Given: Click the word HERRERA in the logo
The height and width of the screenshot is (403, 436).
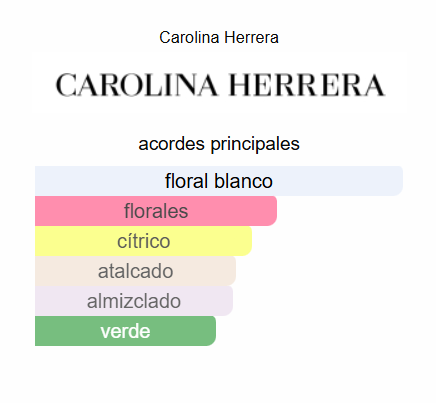Looking at the screenshot, I should pos(307,85).
